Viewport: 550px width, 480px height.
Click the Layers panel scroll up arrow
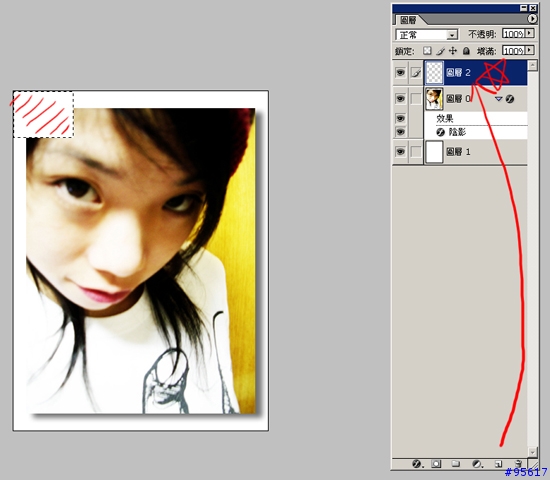(532, 65)
